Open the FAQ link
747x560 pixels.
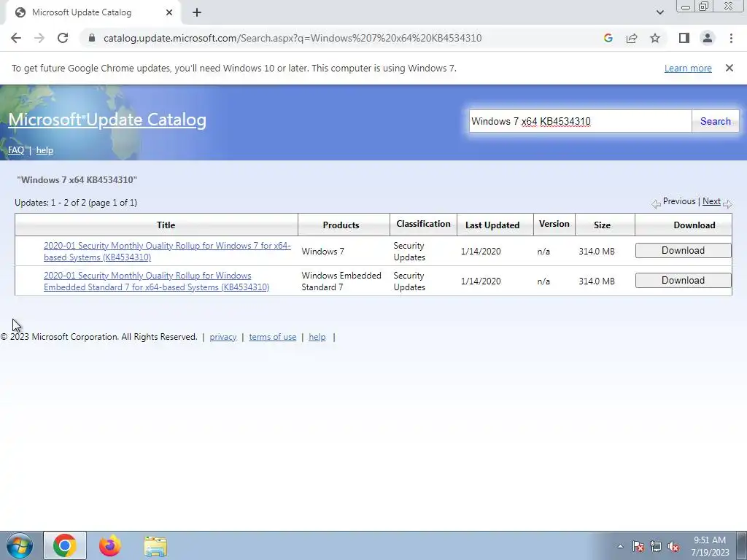pos(16,150)
